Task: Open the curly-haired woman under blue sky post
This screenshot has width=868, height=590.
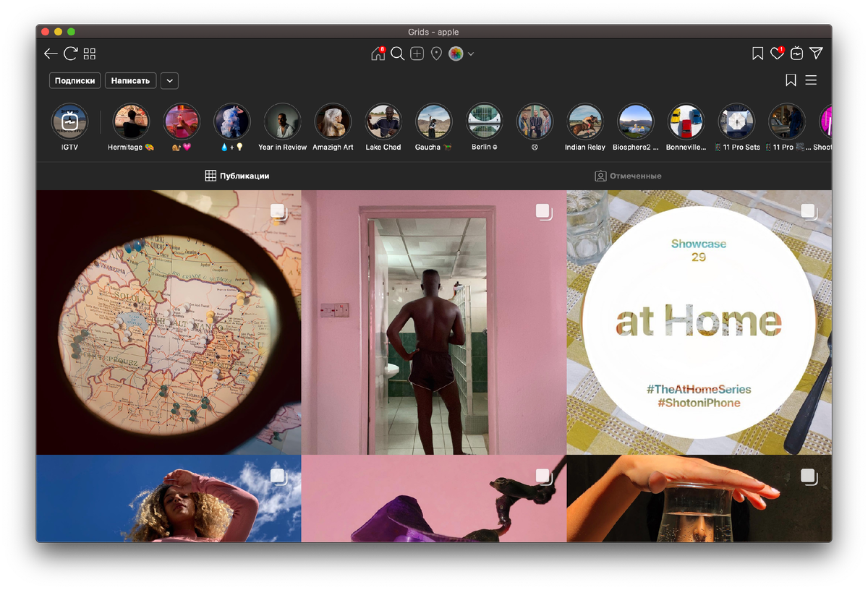Action: pos(169,499)
